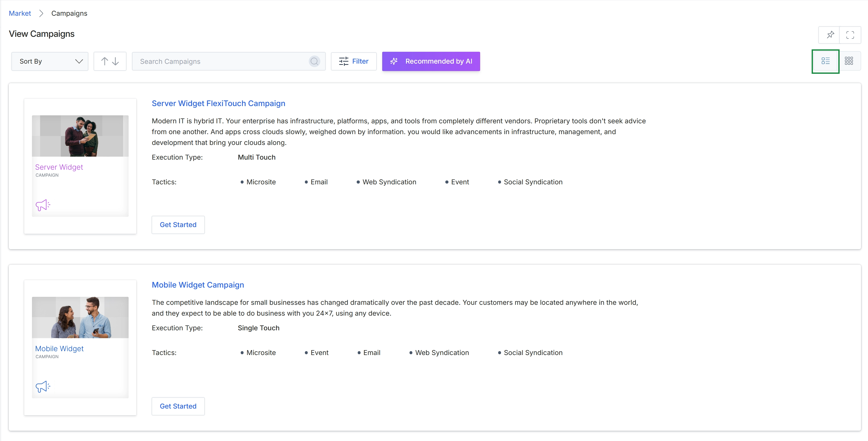Click the Single Touch execution type value
The width and height of the screenshot is (868, 441).
point(258,328)
